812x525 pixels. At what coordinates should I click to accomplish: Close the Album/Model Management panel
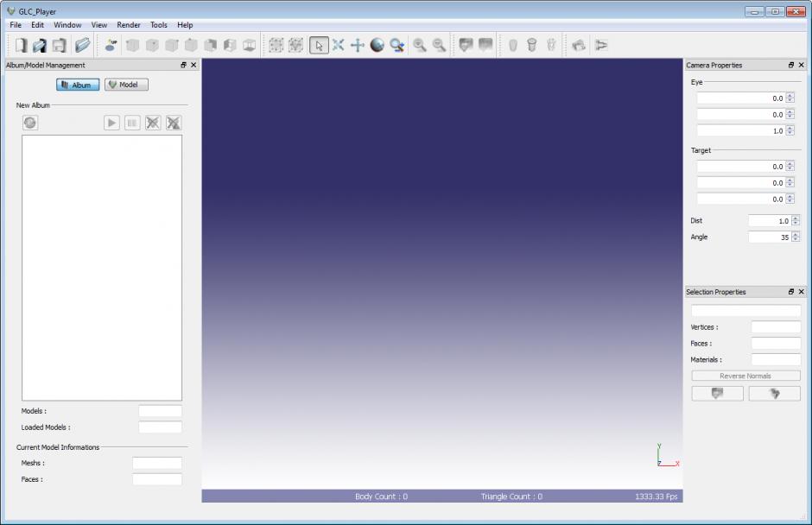(x=193, y=65)
